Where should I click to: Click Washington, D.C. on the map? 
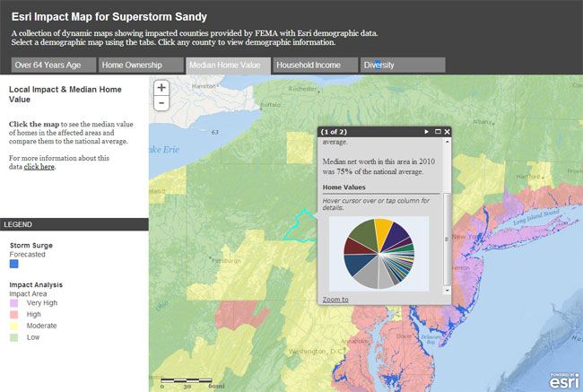(x=317, y=351)
